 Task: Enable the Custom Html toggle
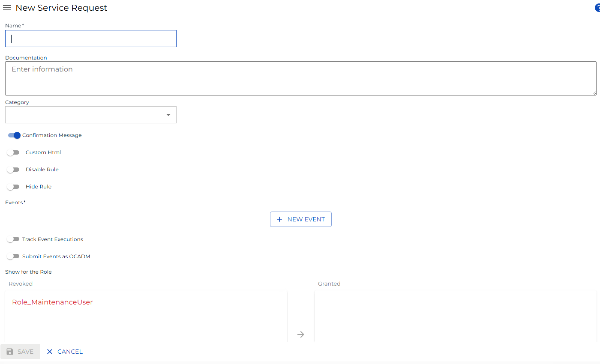(13, 152)
